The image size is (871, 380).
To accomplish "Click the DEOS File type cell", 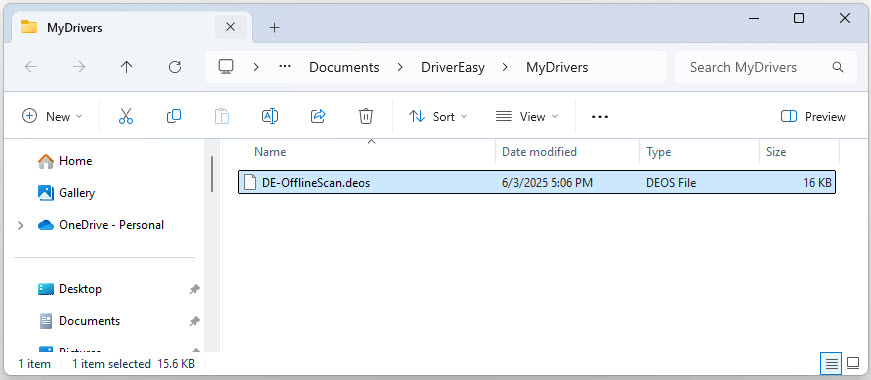I will tap(671, 182).
